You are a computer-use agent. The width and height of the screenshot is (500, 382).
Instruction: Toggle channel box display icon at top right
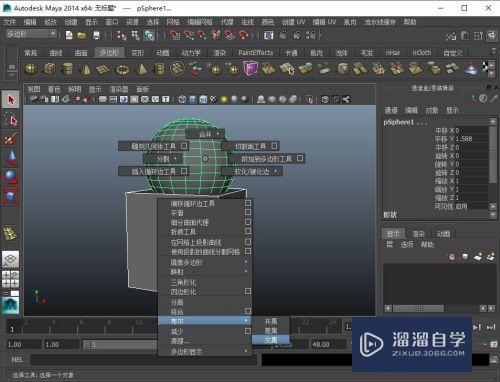(492, 36)
